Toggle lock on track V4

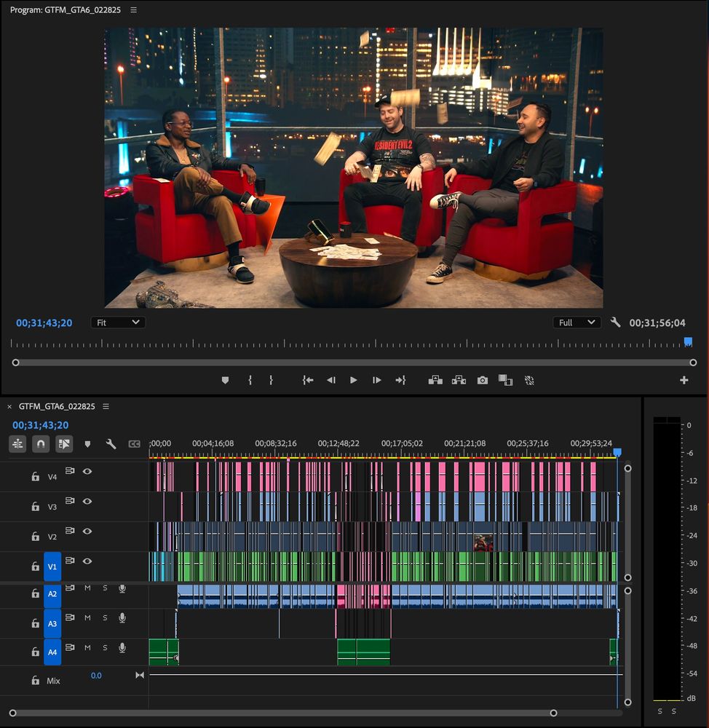click(x=35, y=476)
